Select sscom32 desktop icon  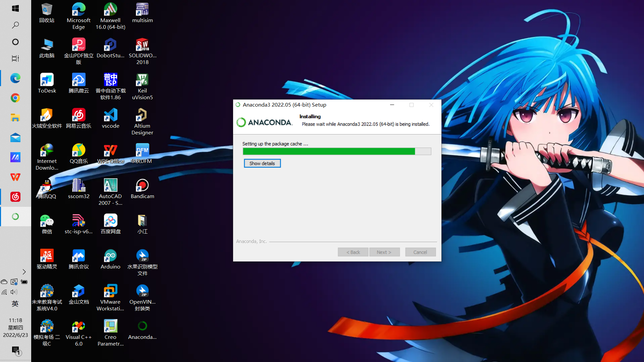[x=78, y=189]
